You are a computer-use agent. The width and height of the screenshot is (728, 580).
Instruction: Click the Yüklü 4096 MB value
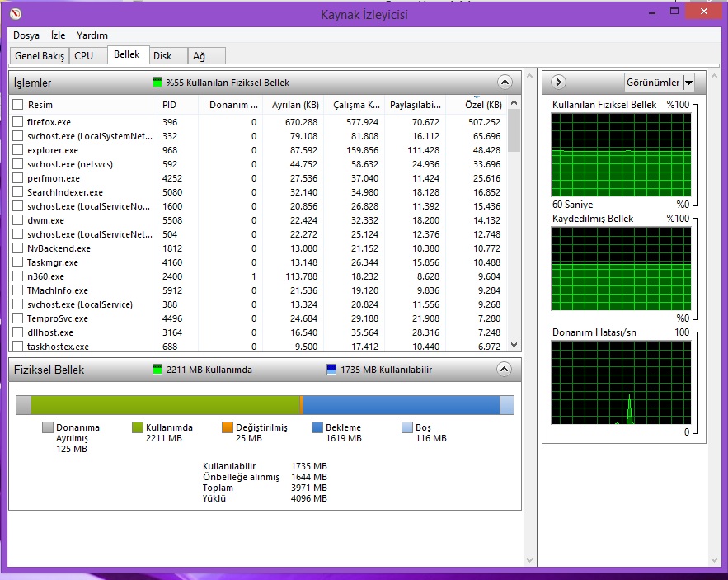[x=308, y=498]
